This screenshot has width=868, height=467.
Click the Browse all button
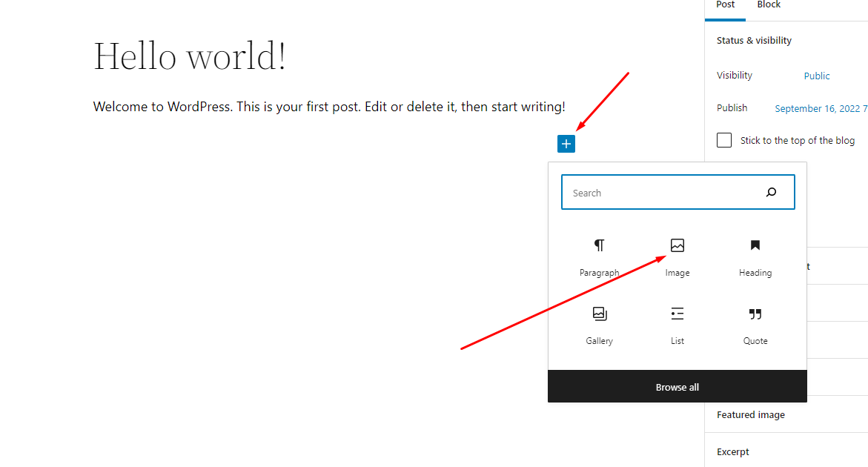click(677, 386)
